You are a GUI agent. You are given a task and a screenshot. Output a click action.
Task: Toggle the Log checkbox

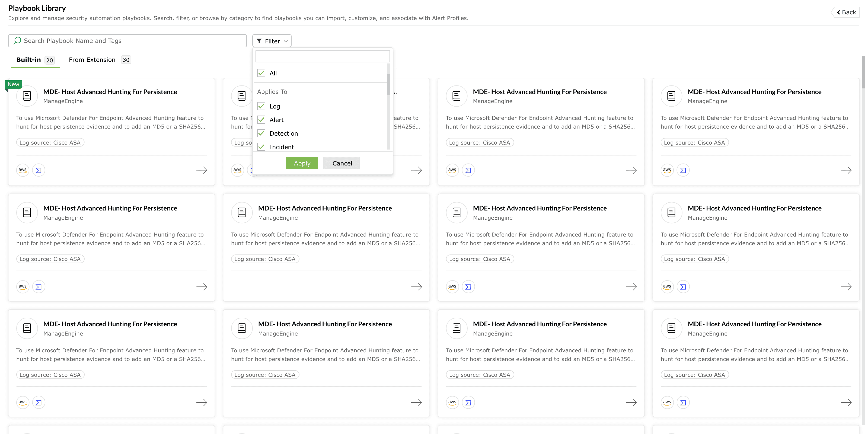tap(261, 106)
